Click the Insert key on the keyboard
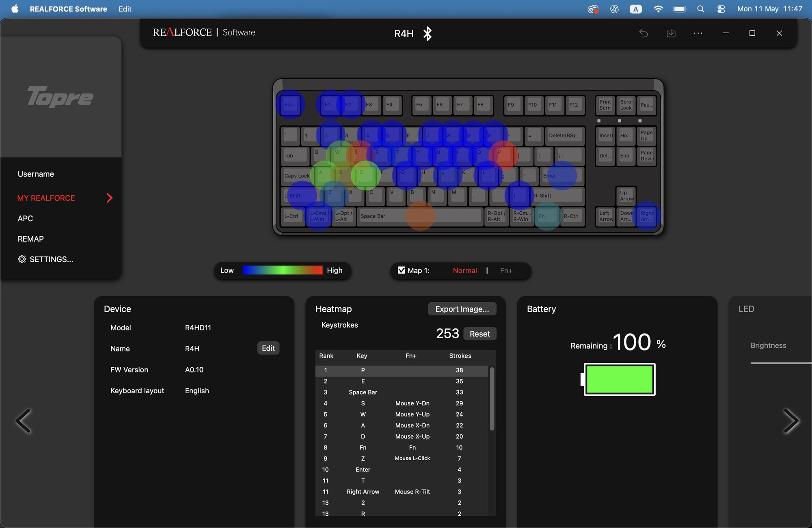Viewport: 812px width, 528px height. click(x=606, y=136)
